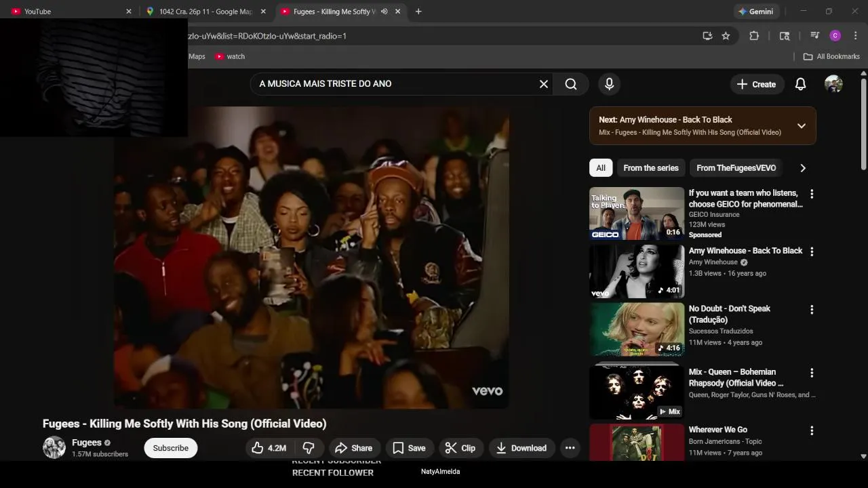
Task: Close the first YouTube tab
Action: tap(129, 12)
